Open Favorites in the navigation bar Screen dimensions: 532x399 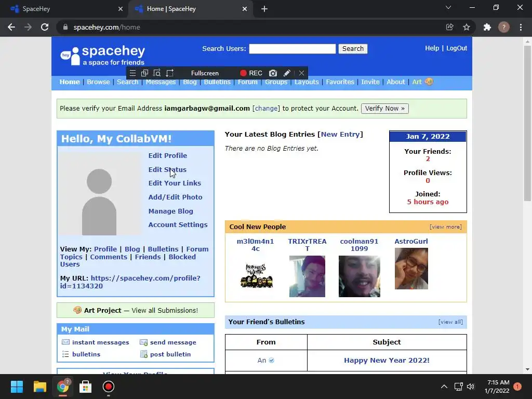click(340, 82)
